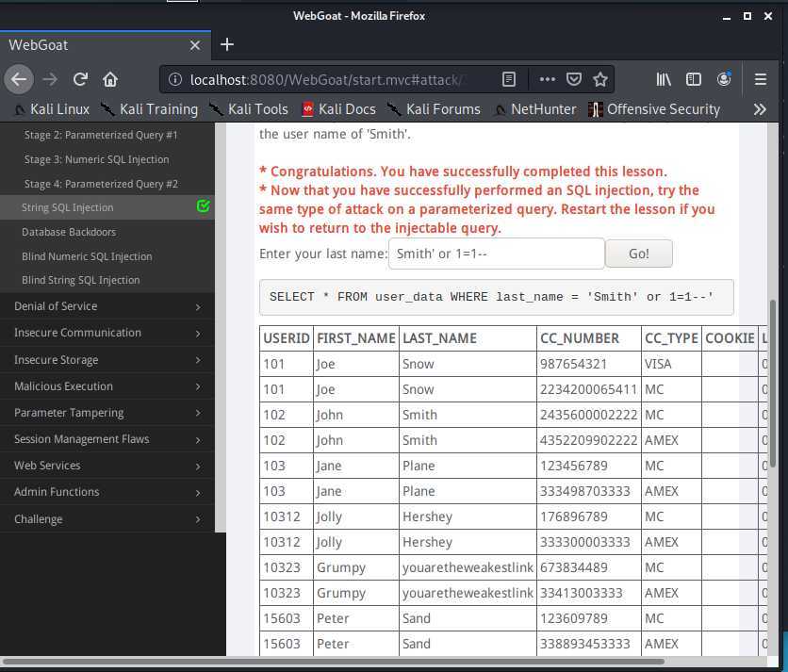Open Kali Linux bookmark

click(x=52, y=109)
